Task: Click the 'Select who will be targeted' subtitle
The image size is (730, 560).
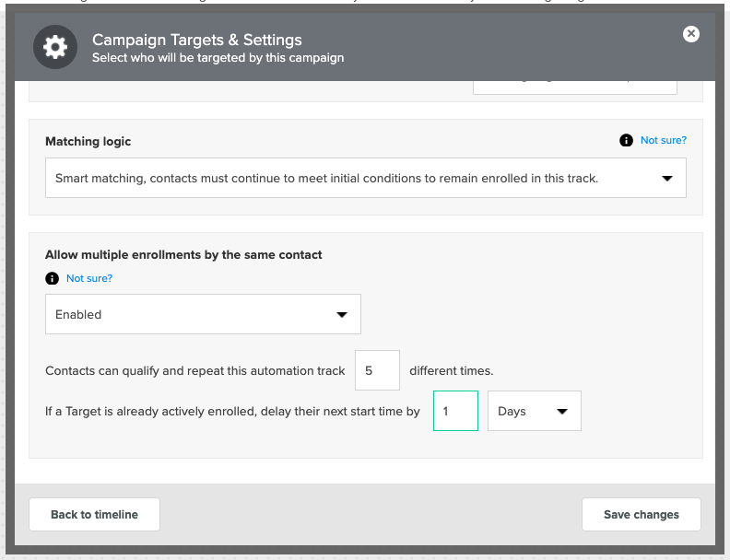Action: (218, 58)
